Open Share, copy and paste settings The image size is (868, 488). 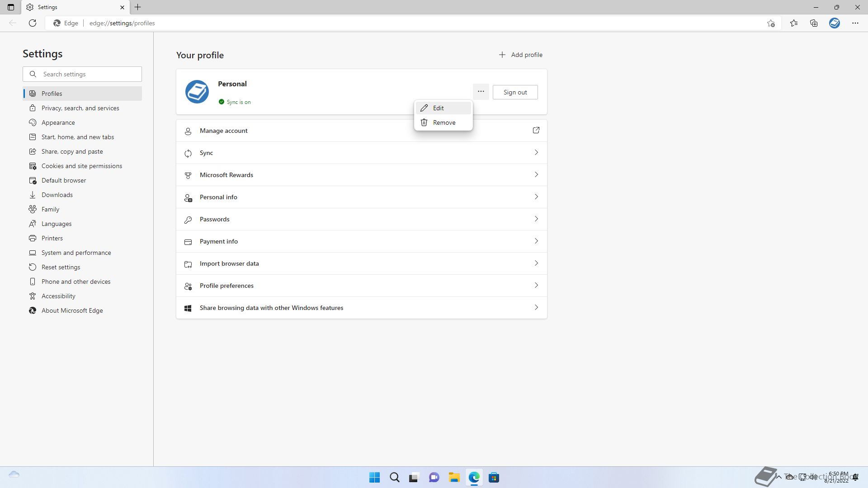pos(82,151)
